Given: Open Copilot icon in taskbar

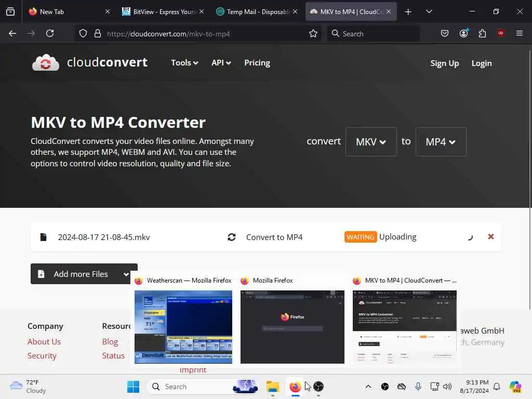Looking at the screenshot, I should tap(515, 387).
